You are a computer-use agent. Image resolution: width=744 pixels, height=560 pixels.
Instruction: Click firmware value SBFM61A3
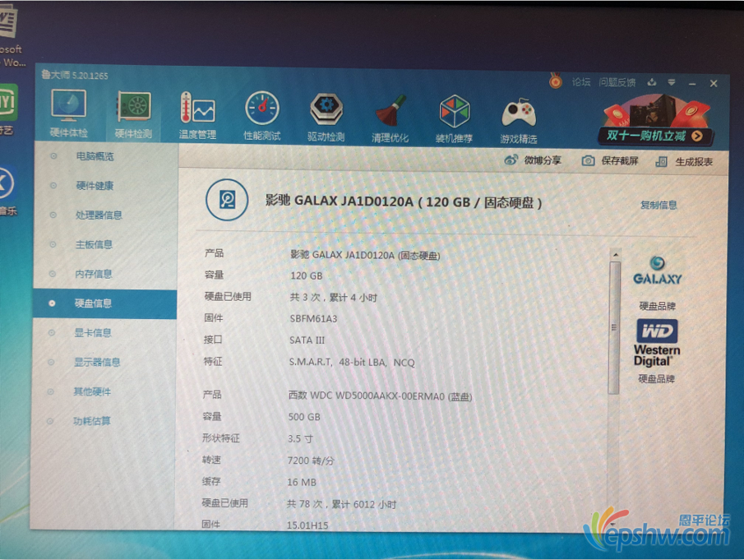313,318
